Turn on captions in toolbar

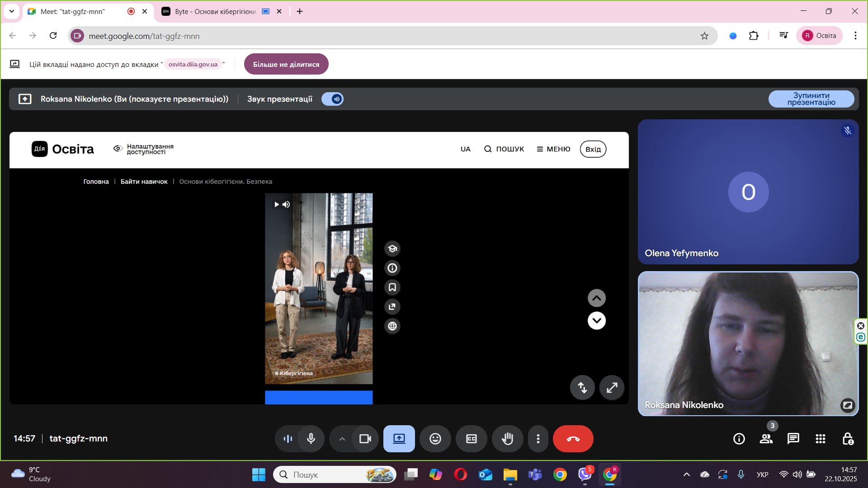pos(471,439)
